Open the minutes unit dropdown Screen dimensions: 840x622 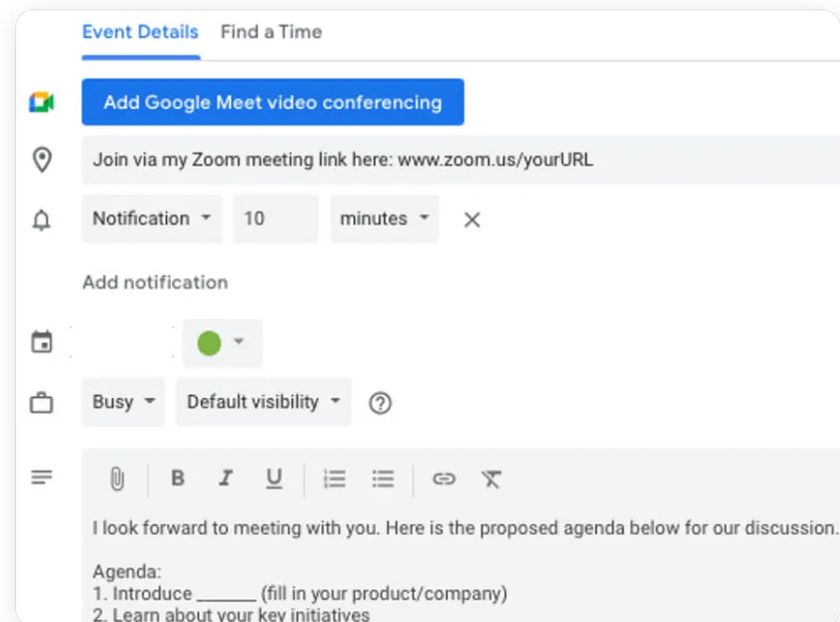[x=384, y=218]
